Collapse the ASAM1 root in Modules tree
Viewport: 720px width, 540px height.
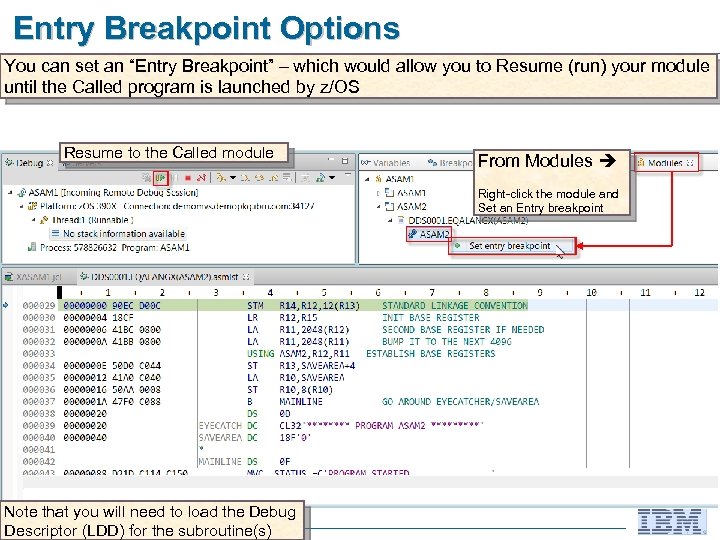[x=367, y=179]
